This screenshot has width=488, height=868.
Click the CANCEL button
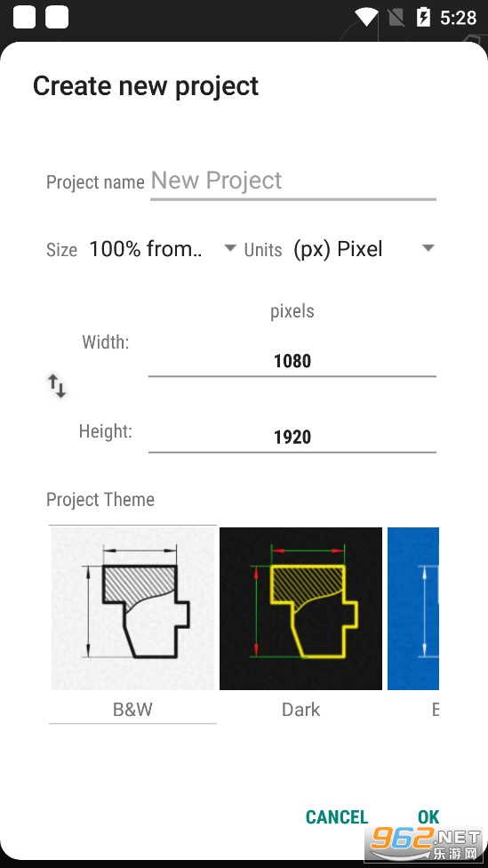click(337, 817)
